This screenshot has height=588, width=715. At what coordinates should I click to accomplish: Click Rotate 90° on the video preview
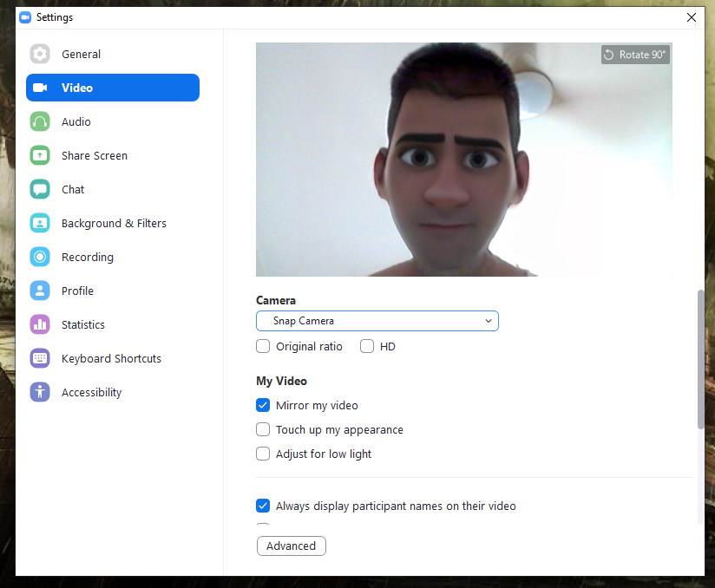[x=634, y=54]
